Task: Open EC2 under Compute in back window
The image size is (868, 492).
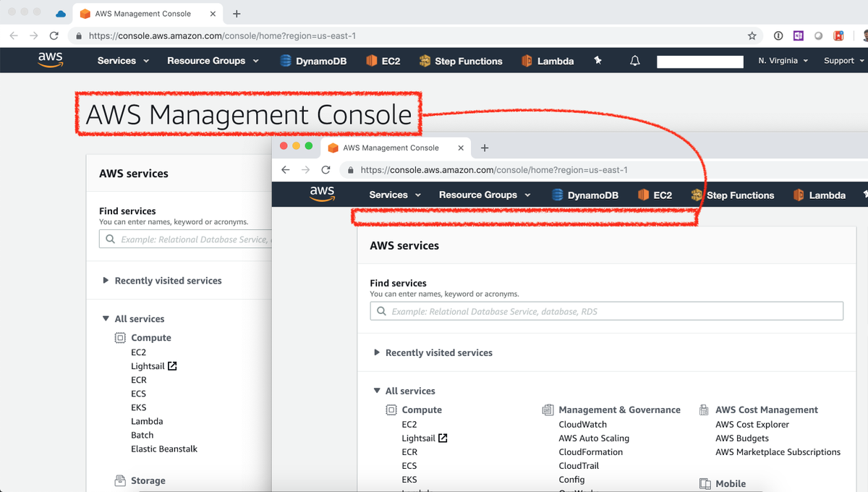Action: click(x=139, y=352)
